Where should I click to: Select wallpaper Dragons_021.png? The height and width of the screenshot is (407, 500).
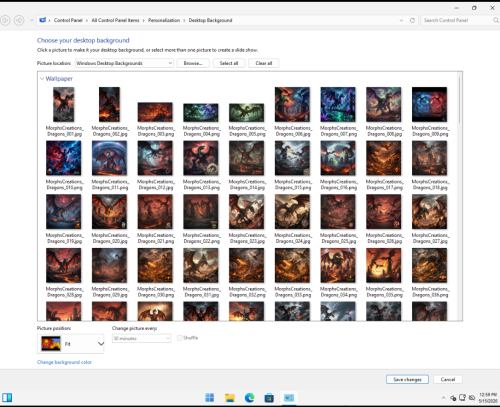[x=155, y=212]
